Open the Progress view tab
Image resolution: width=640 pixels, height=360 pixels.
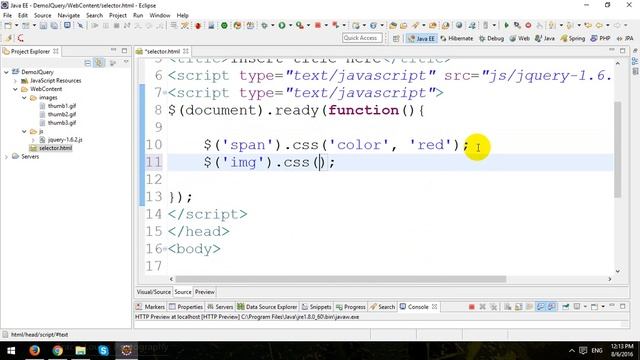[x=351, y=307]
